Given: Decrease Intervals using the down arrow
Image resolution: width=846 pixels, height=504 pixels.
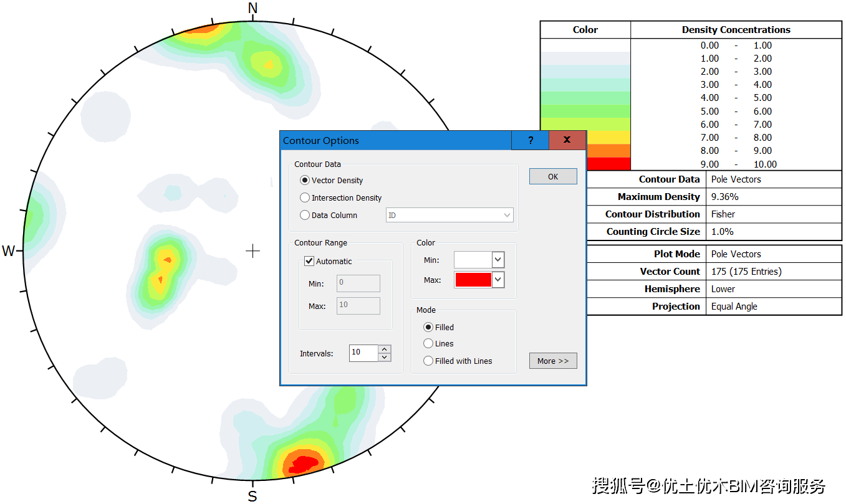Looking at the screenshot, I should (385, 357).
